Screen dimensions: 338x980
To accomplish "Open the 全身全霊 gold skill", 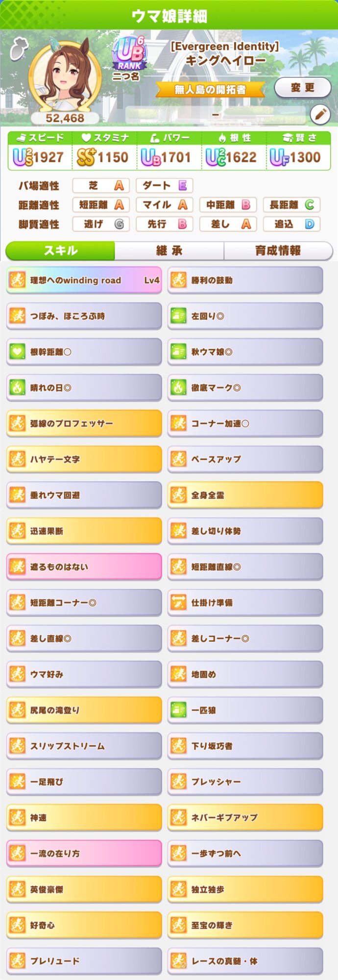I will pyautogui.click(x=245, y=495).
